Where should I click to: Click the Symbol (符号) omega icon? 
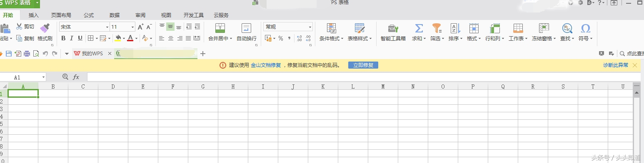click(x=586, y=28)
